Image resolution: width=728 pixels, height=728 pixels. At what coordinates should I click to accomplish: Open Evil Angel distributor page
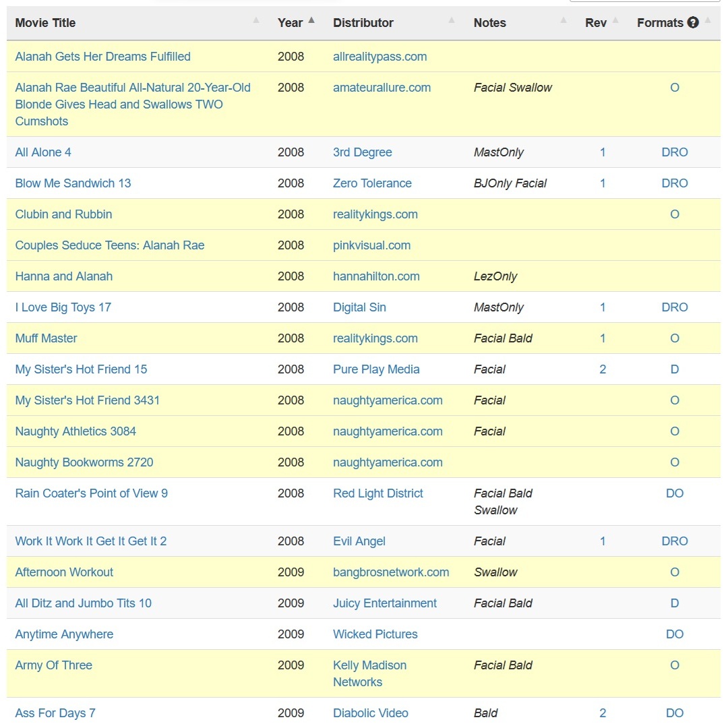click(x=359, y=541)
